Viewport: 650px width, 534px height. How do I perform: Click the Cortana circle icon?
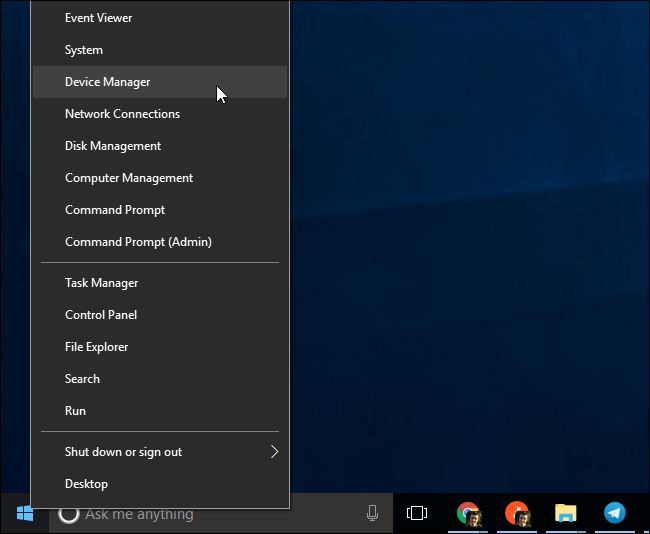click(69, 514)
